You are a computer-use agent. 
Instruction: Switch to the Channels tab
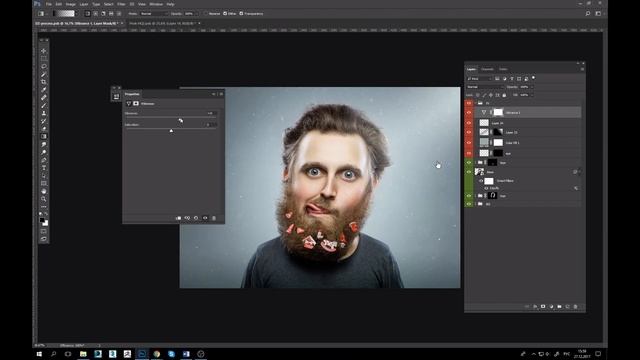click(487, 69)
